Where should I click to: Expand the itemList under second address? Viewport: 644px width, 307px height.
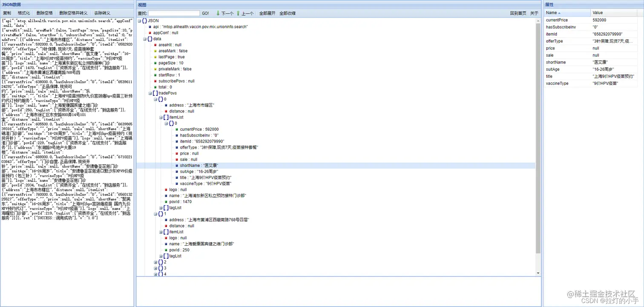tap(161, 232)
